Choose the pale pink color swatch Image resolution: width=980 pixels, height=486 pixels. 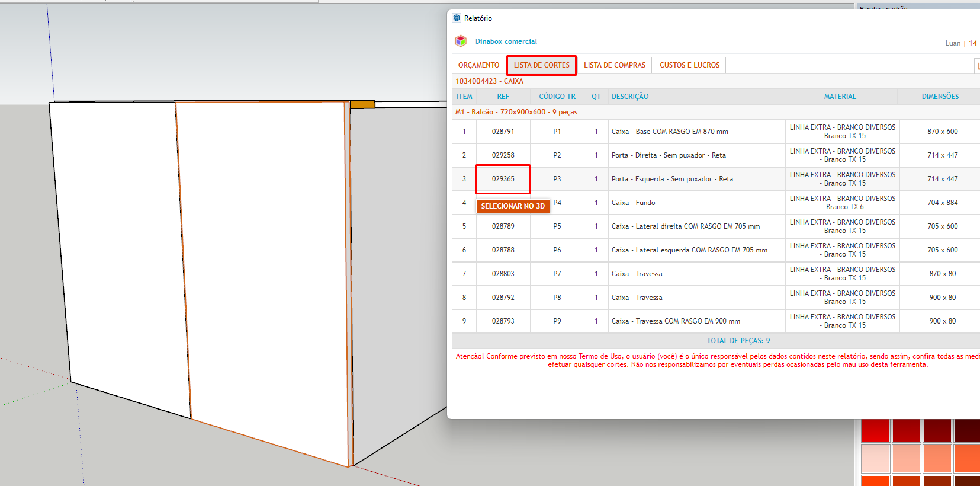(x=875, y=458)
